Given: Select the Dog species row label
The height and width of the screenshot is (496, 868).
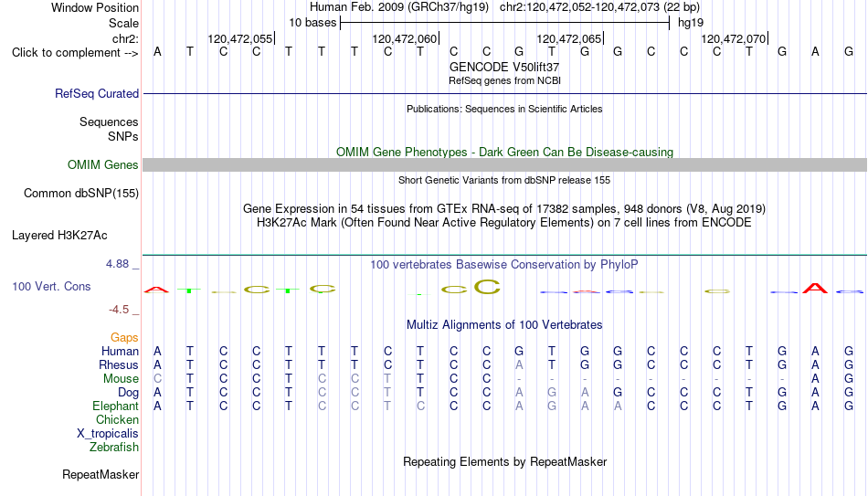Looking at the screenshot, I should click(129, 393).
